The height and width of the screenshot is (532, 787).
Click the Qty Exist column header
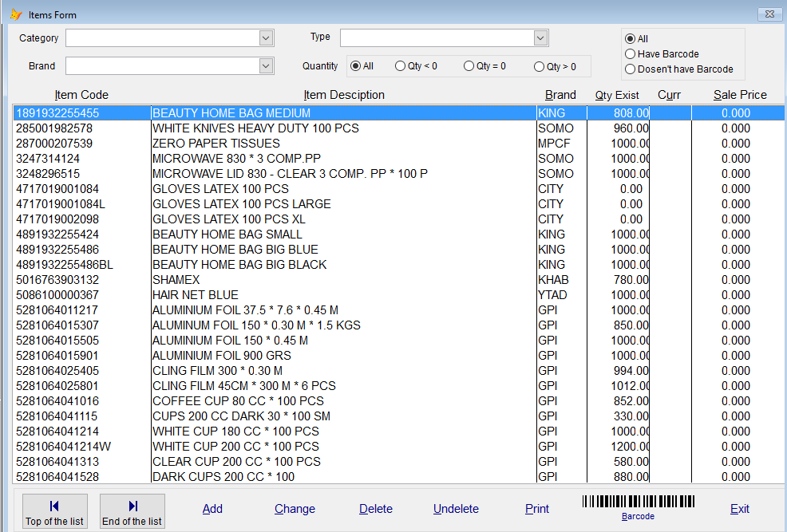(617, 95)
